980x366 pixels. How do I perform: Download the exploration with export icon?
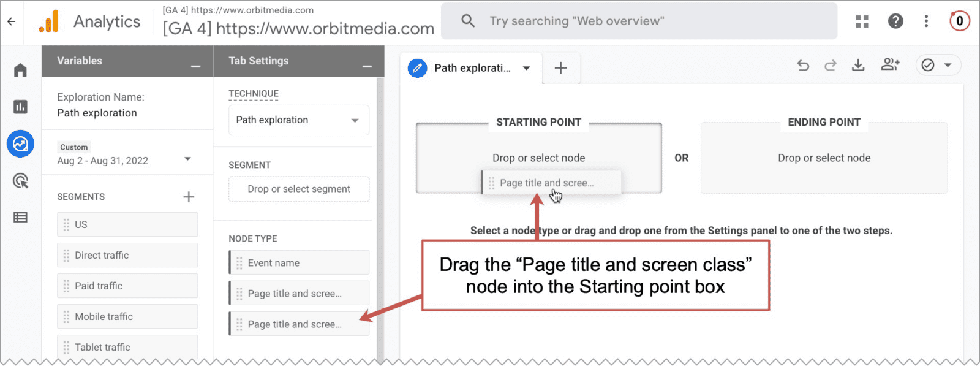tap(858, 65)
